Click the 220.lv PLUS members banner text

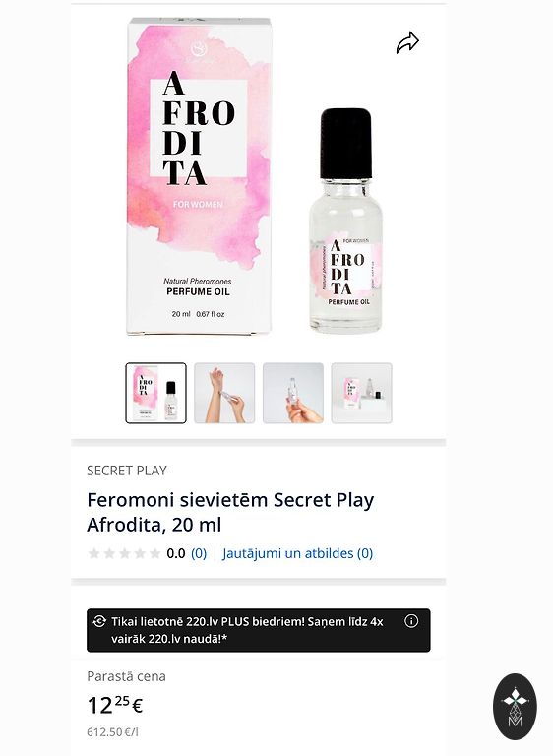click(x=247, y=630)
